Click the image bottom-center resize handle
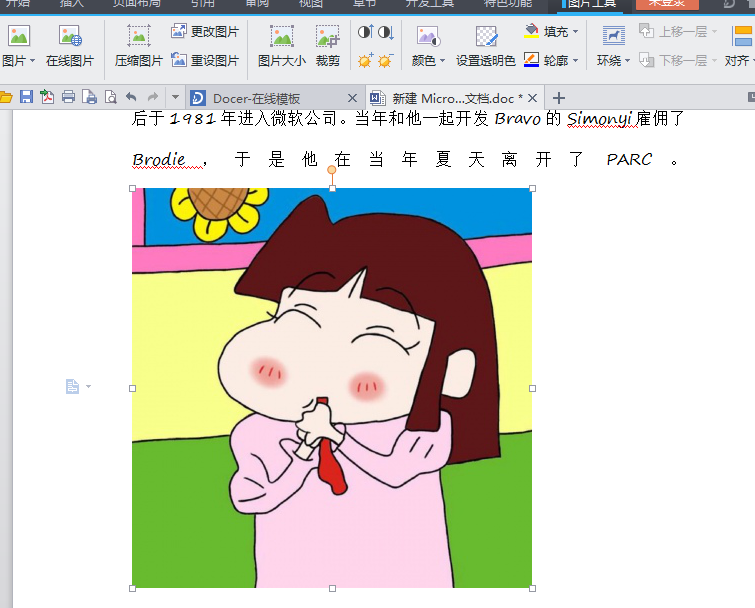 click(x=332, y=588)
